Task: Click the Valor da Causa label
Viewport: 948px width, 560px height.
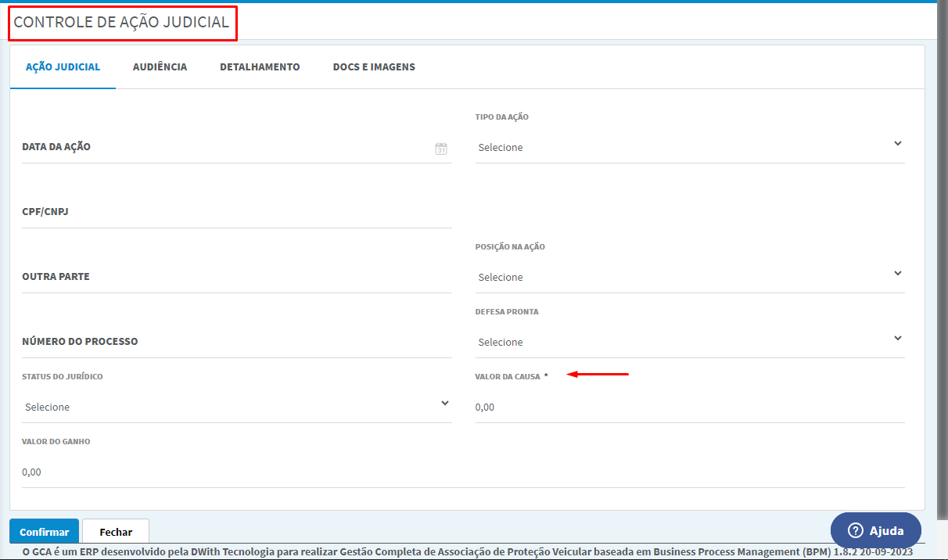Action: click(x=508, y=377)
